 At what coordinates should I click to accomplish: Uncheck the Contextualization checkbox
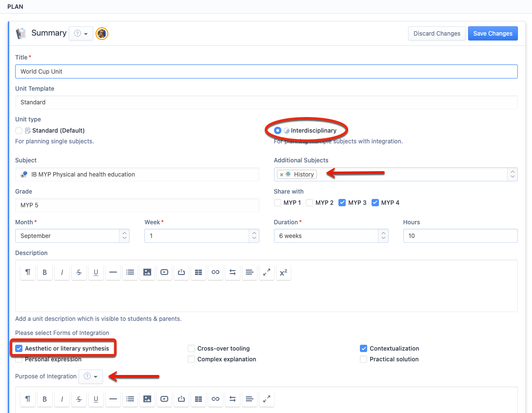point(363,349)
